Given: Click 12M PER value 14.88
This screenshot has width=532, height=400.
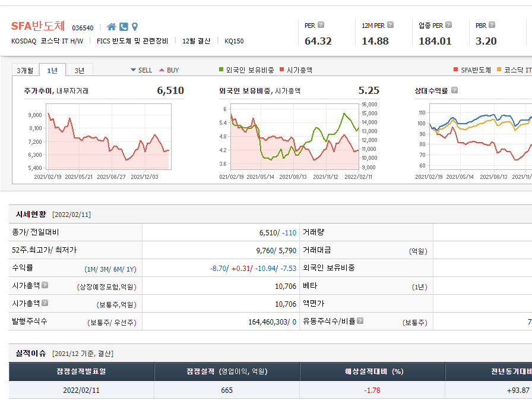Looking at the screenshot, I should click(375, 41).
